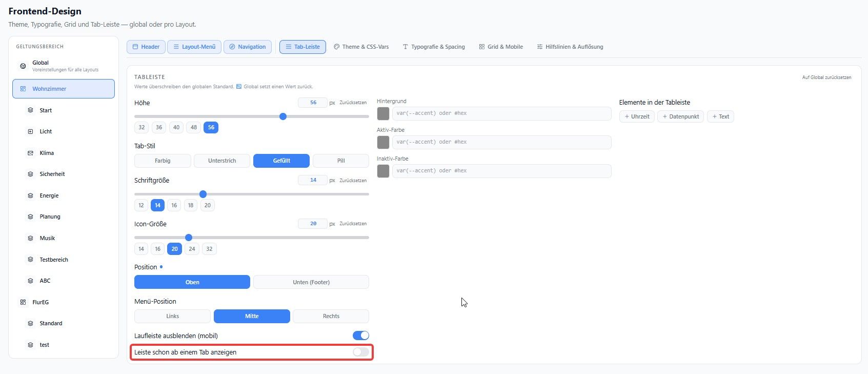The width and height of the screenshot is (868, 374).
Task: Click Auf Global zurücksetzen link
Action: 826,77
